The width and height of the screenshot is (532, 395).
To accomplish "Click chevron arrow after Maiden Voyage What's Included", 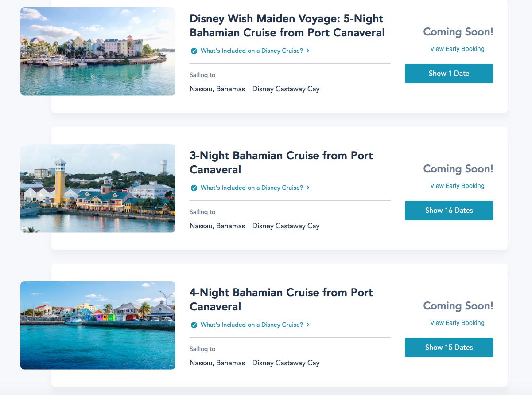I will 308,51.
